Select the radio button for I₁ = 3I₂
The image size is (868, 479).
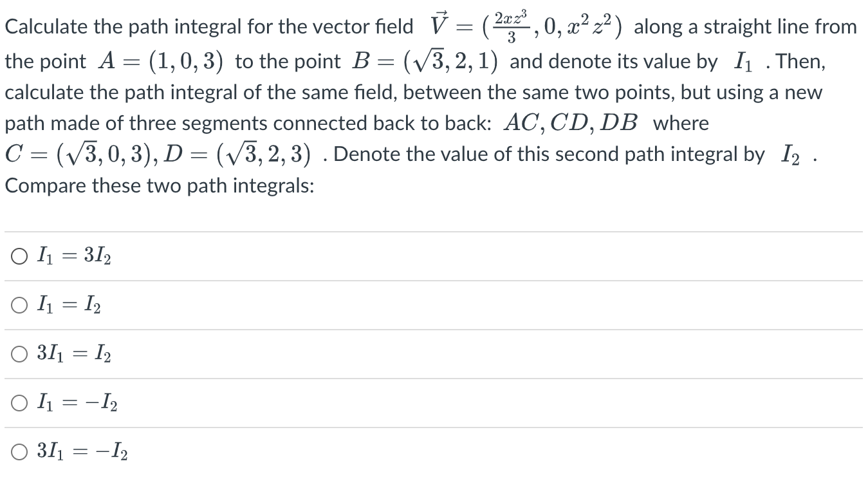click(x=19, y=256)
